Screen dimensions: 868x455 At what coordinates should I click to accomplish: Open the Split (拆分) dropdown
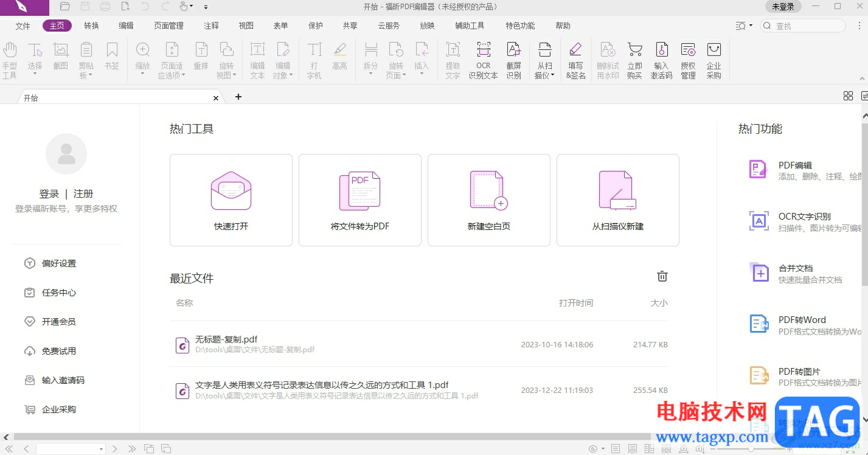(370, 74)
